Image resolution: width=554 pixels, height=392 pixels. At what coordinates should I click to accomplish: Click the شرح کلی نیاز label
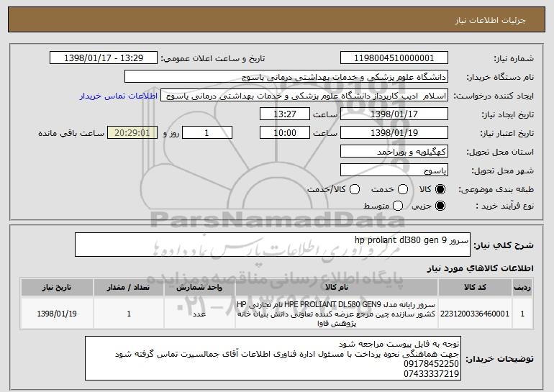click(504, 245)
